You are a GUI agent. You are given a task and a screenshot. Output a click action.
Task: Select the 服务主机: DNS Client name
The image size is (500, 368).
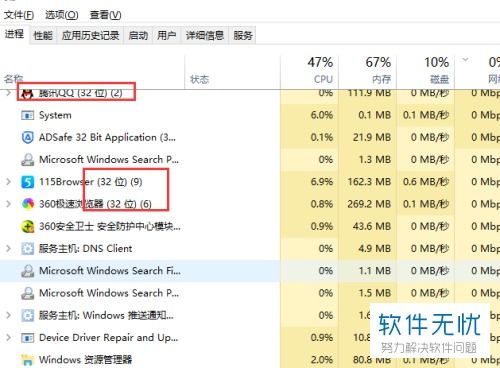click(86, 249)
